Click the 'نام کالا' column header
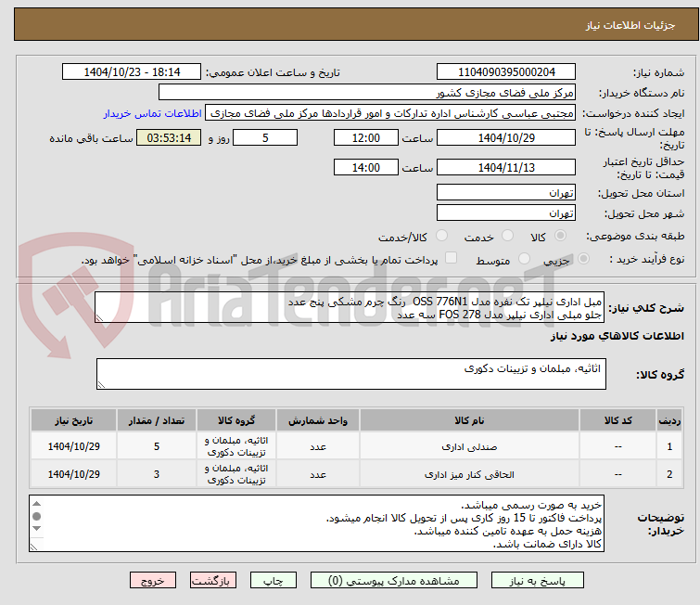The width and height of the screenshot is (700, 605). (x=469, y=420)
